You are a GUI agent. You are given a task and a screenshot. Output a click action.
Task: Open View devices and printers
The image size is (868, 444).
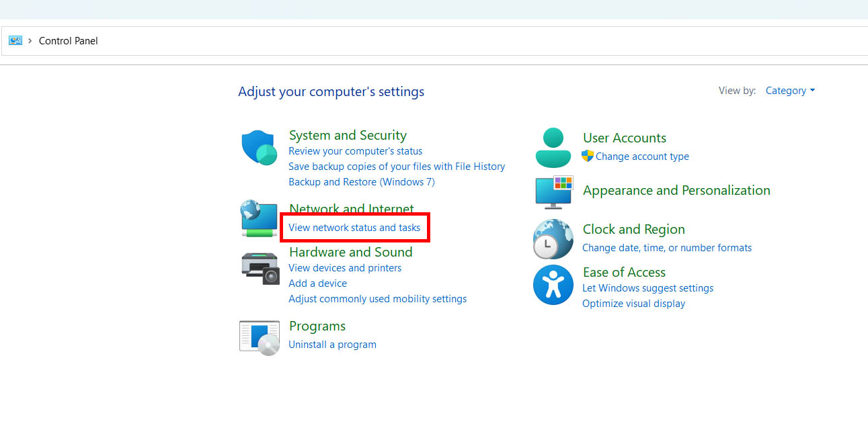(345, 268)
